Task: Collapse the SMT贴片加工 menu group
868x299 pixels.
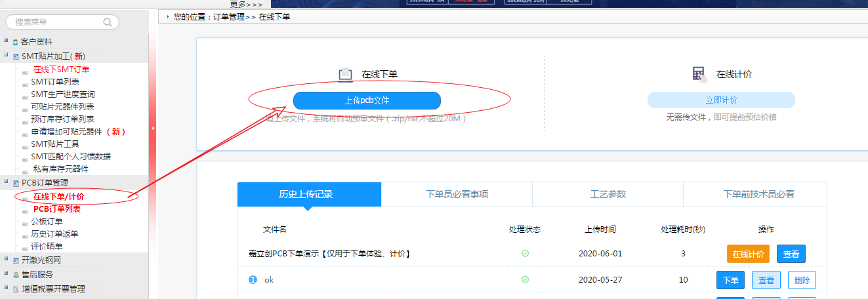Action: tap(6, 56)
